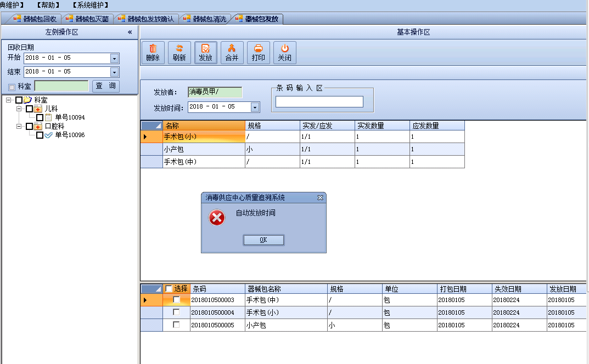
Task: Sort by the 名称 column header
Action: [x=204, y=126]
